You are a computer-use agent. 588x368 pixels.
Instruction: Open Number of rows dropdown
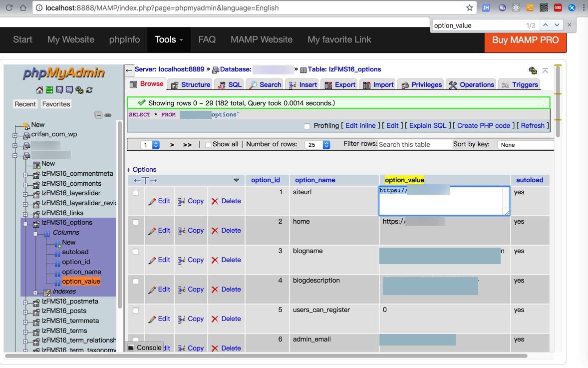pos(317,145)
